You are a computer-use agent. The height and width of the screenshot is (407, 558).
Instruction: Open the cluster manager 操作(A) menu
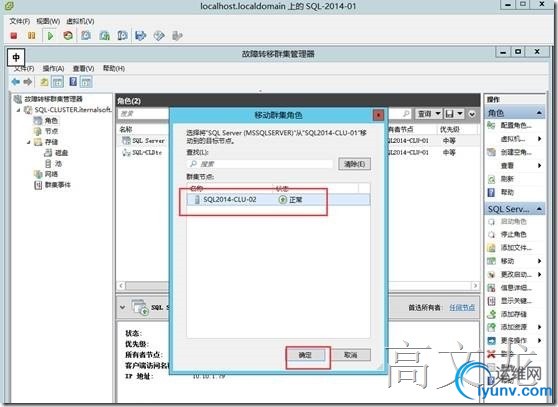pos(53,68)
